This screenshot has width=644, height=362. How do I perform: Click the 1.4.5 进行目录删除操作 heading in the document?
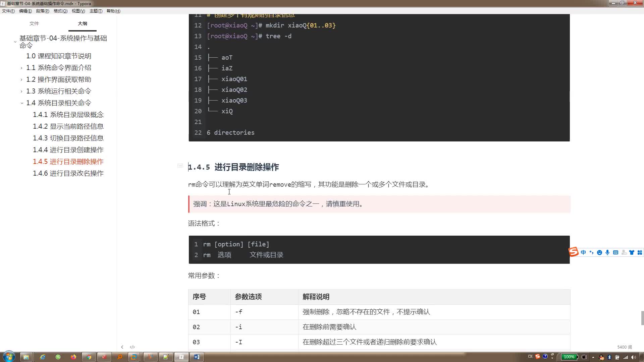[x=233, y=167]
